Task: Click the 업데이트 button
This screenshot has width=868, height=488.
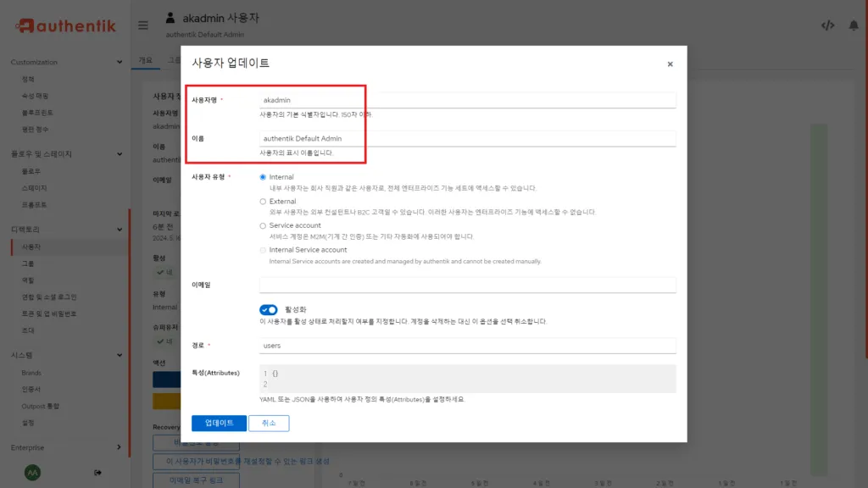Action: pyautogui.click(x=219, y=423)
